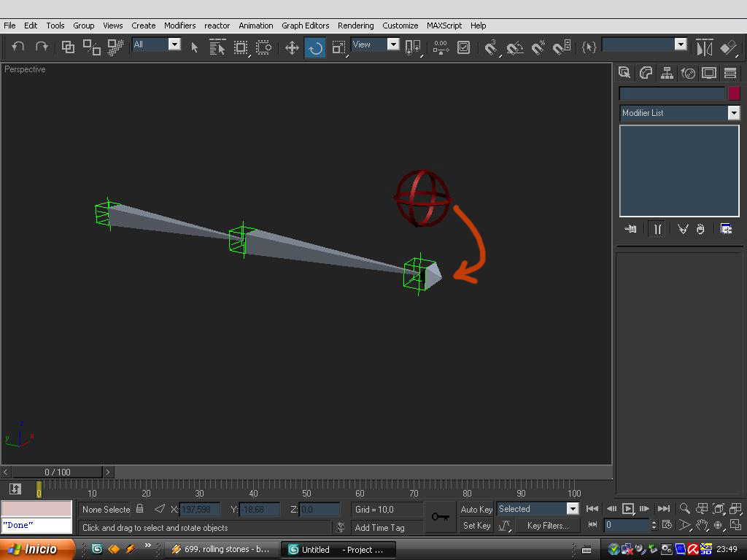747x560 pixels.
Task: Switch to the Motion panel tab
Action: point(688,73)
